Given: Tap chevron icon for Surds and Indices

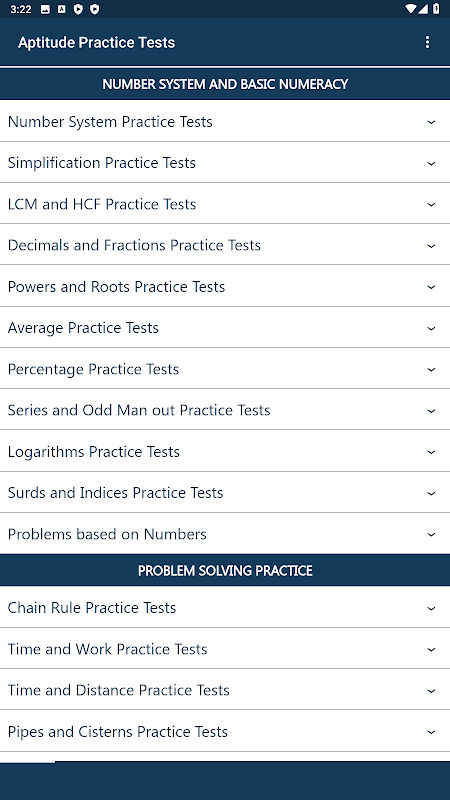Looking at the screenshot, I should click(x=431, y=493).
